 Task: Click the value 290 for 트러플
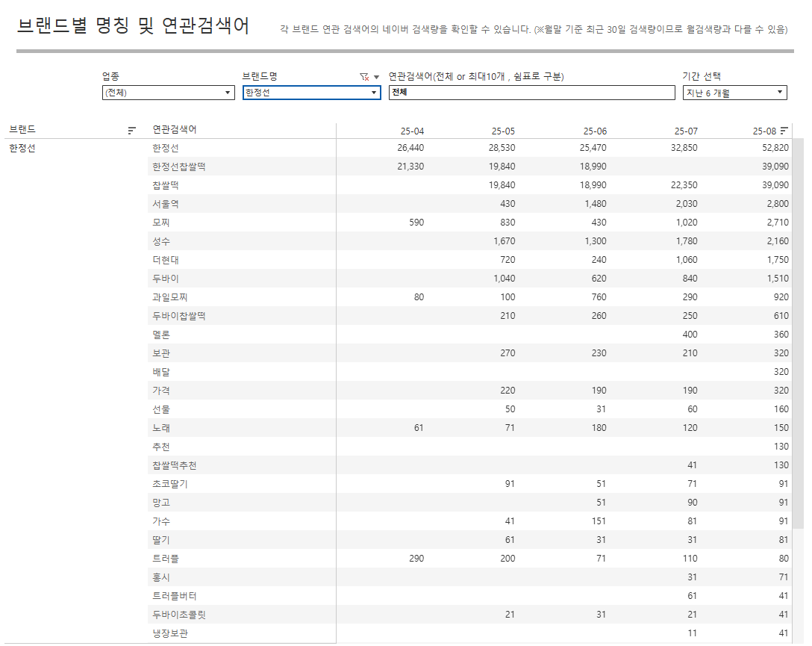416,558
